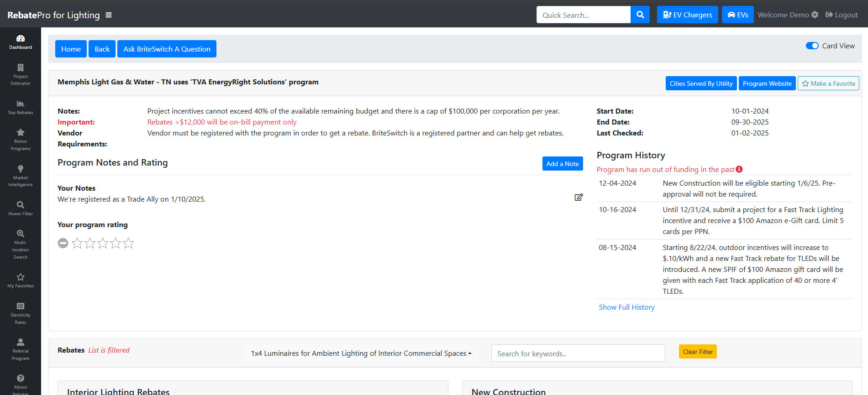Open the hamburger menu next to RebatePro title

point(109,15)
